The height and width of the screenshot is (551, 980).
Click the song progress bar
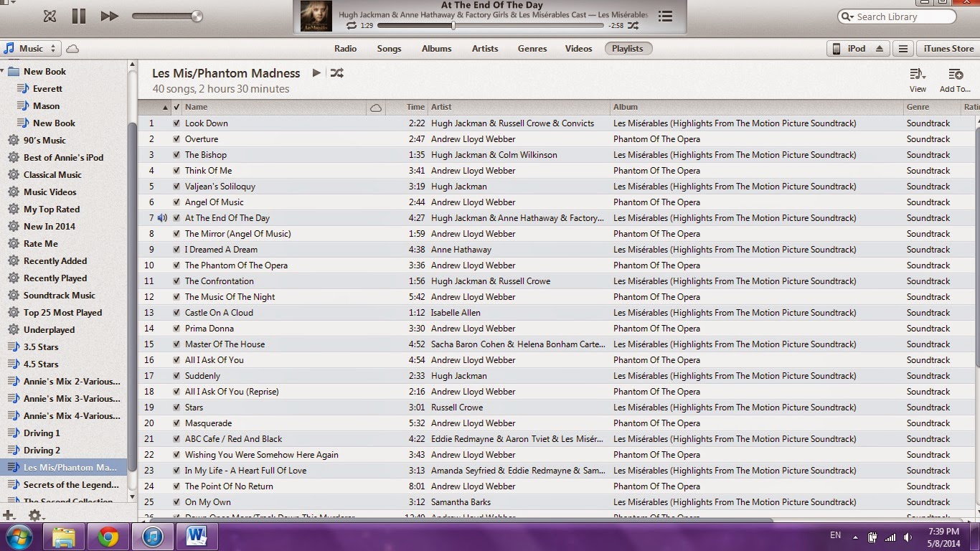click(x=490, y=26)
